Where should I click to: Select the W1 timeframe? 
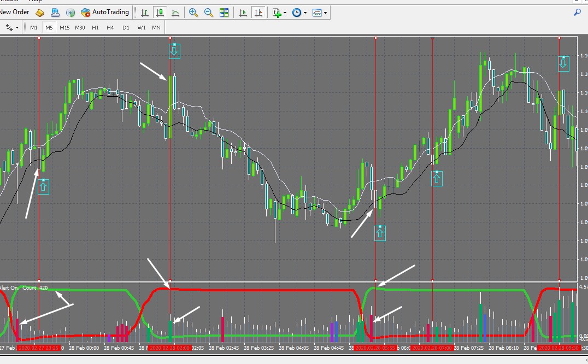[x=142, y=27]
